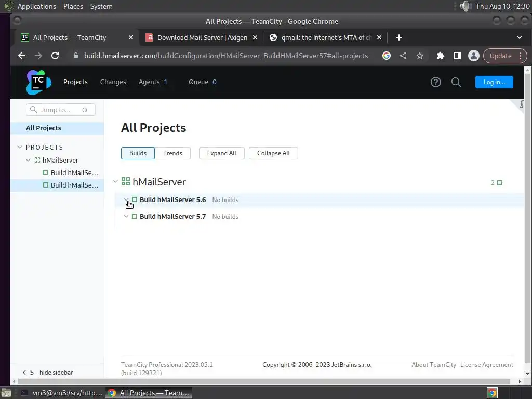Viewport: 532px width, 399px height.
Task: Select first Build hMailSe... item in sidebar
Action: point(57,172)
